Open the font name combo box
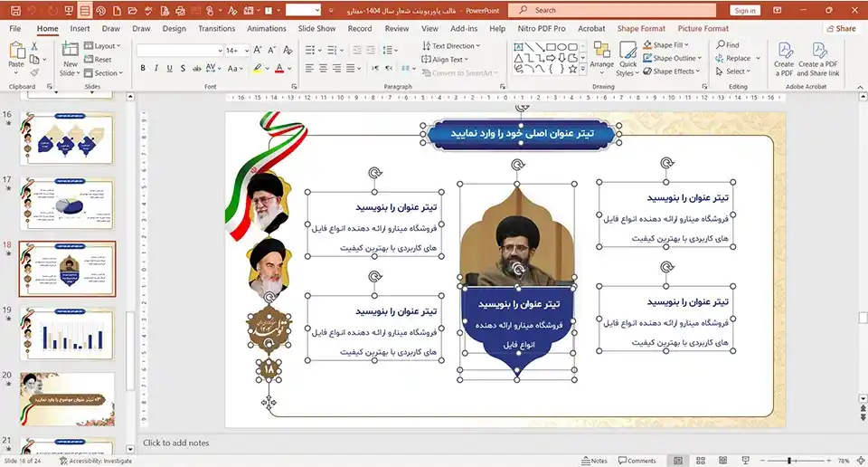Image resolution: width=868 pixels, height=467 pixels. click(x=179, y=51)
